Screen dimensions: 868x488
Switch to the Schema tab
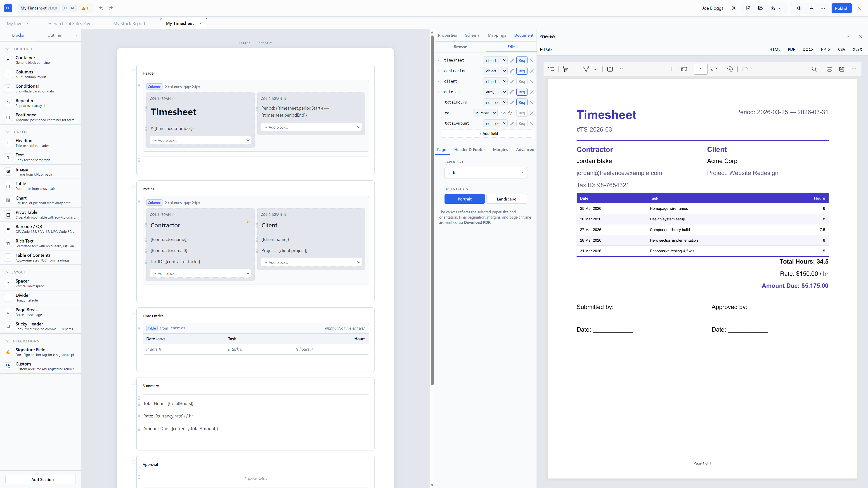[472, 35]
